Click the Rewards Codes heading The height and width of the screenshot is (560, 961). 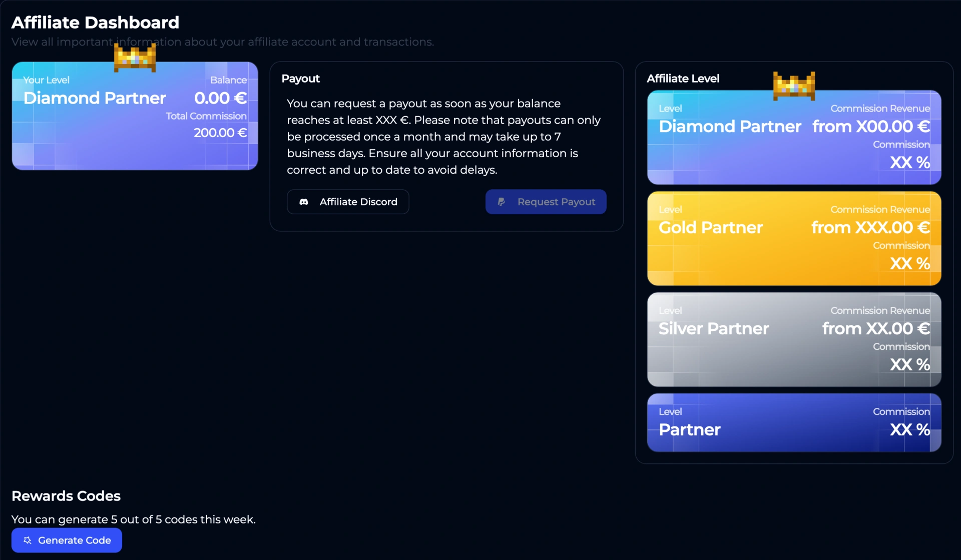click(66, 496)
